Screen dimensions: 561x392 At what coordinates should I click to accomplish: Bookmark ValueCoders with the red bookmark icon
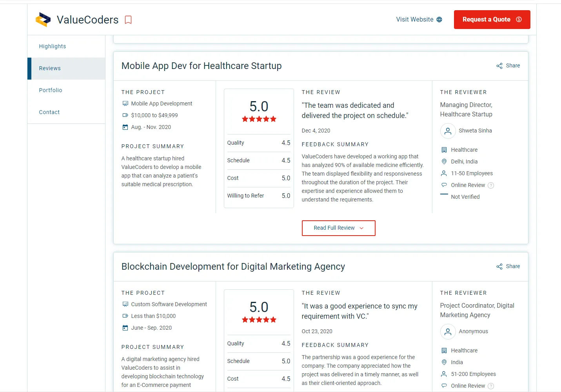click(128, 20)
